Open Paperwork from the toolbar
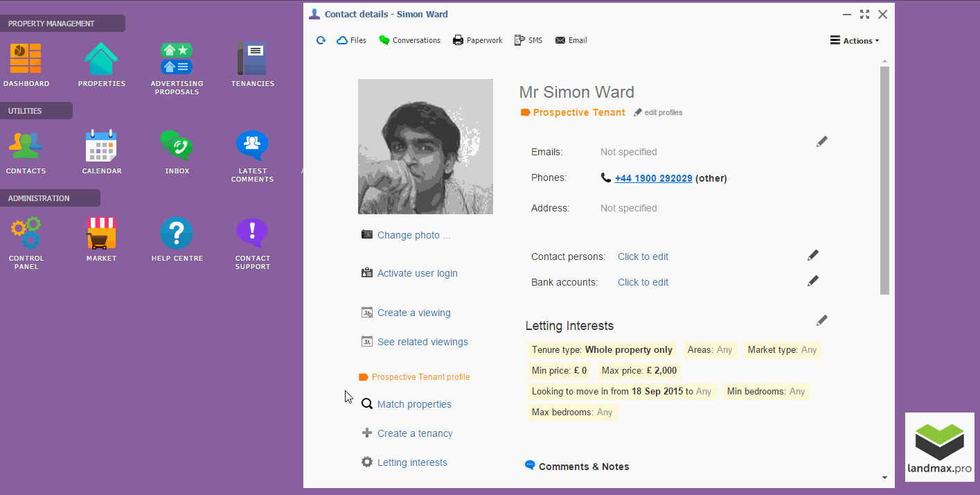This screenshot has height=495, width=980. [478, 40]
